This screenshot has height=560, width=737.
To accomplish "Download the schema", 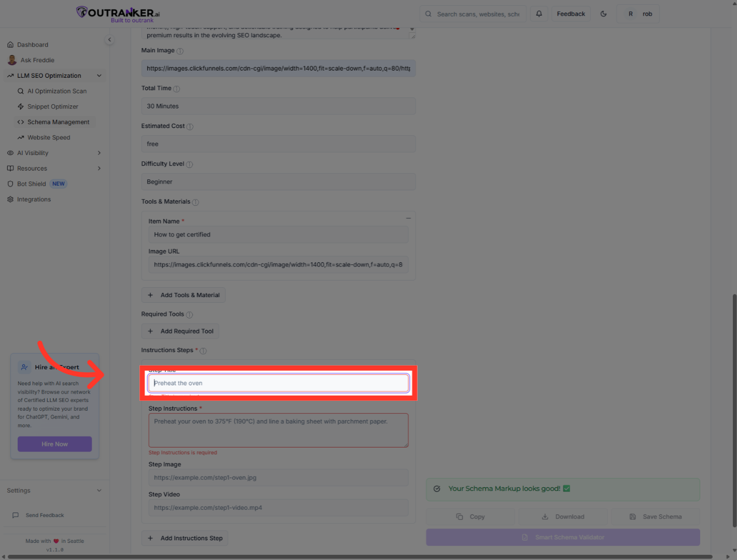I will [563, 517].
